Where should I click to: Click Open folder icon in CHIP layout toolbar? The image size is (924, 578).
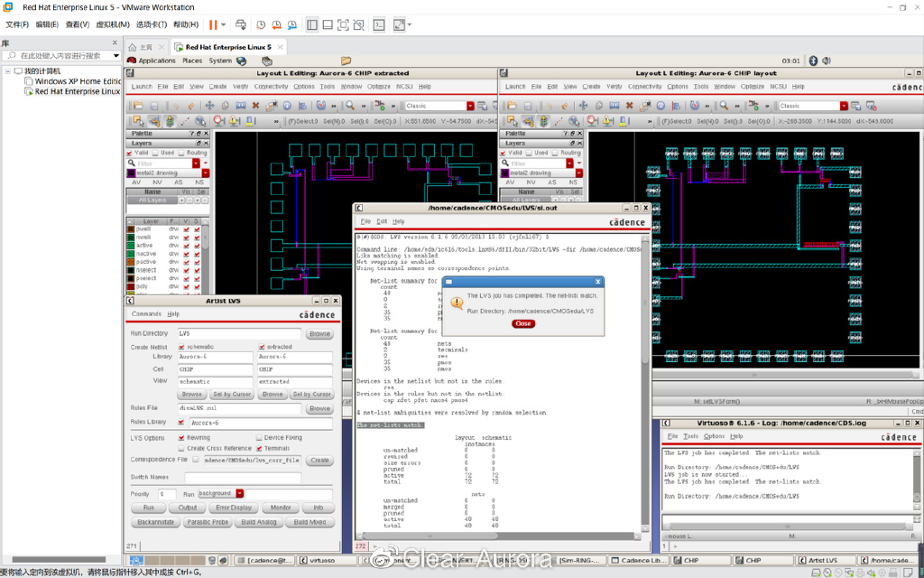click(x=512, y=106)
